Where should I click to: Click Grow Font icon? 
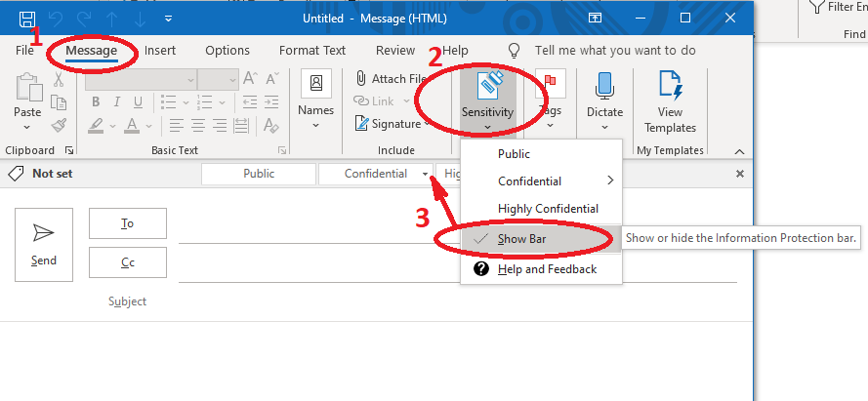pyautogui.click(x=250, y=79)
